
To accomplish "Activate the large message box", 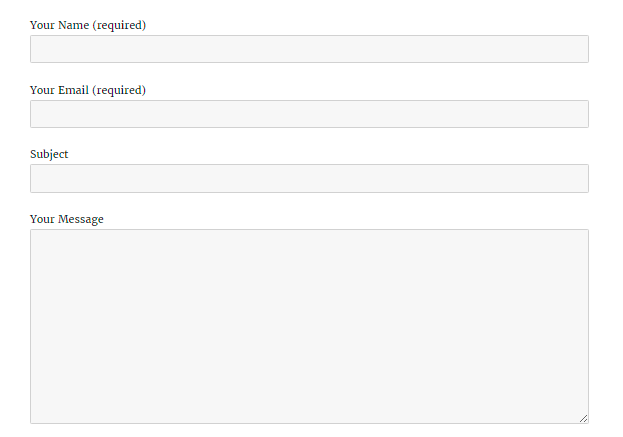I will click(309, 326).
